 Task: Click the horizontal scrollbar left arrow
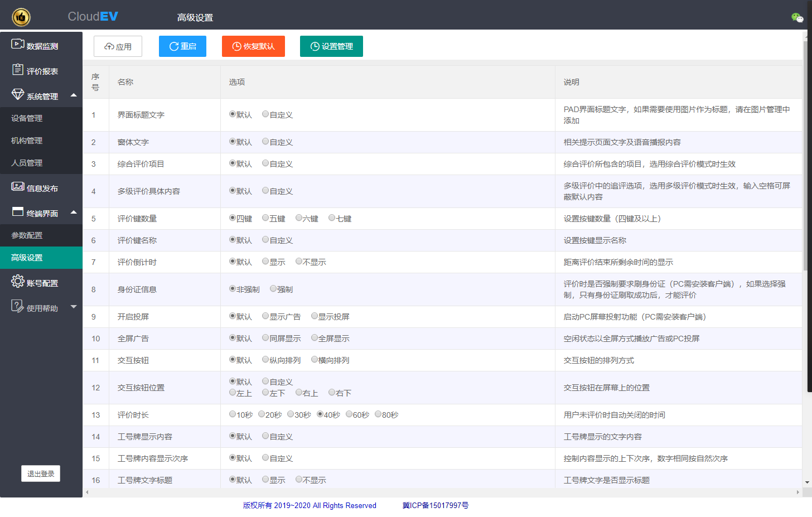coord(87,492)
